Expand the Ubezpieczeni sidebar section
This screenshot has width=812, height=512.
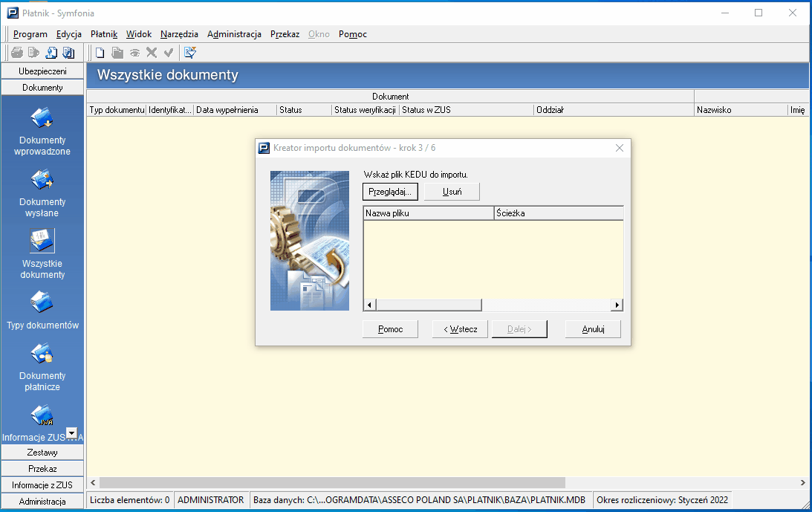coord(42,71)
